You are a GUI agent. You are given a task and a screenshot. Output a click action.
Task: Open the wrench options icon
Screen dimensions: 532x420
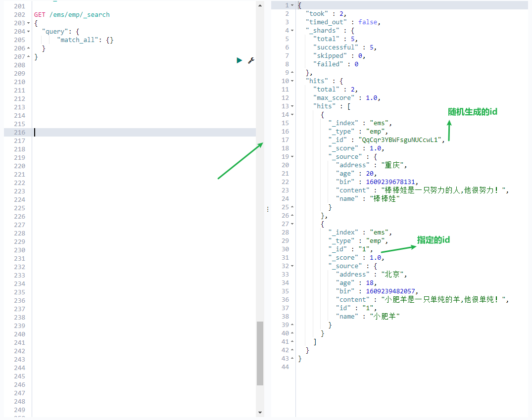coord(251,60)
